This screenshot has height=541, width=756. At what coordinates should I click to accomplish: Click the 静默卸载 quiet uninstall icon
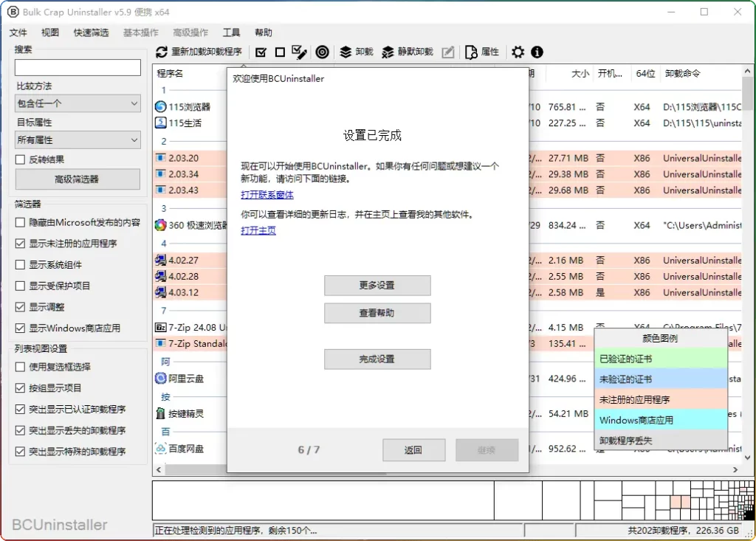[x=388, y=52]
